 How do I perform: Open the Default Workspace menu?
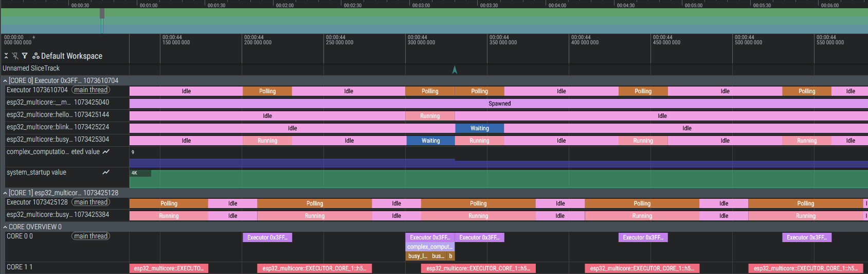(x=71, y=56)
